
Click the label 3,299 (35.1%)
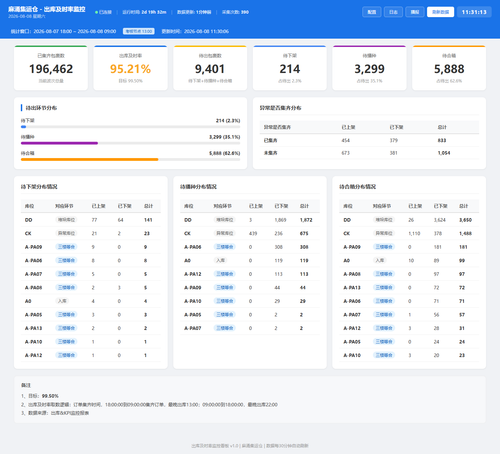coord(225,137)
